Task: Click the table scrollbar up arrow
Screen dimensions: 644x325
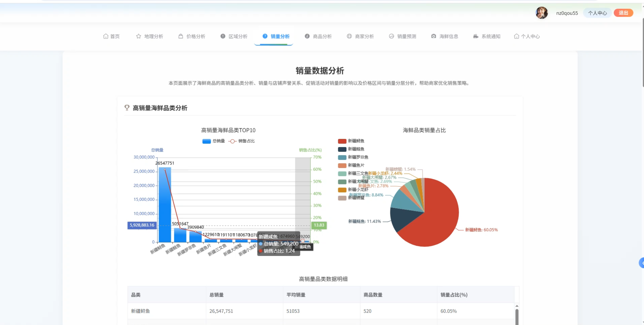Action: [517, 306]
